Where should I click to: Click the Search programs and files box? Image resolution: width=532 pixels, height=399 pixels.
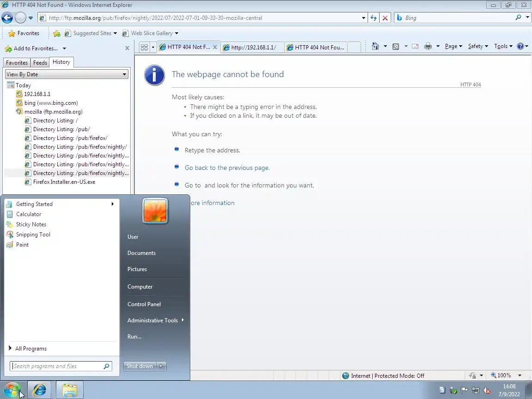tap(61, 366)
